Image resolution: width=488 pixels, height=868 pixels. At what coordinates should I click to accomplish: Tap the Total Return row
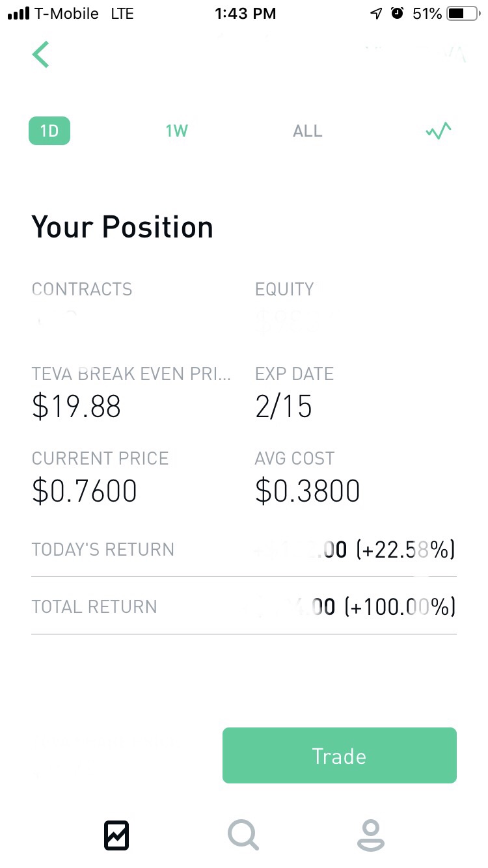[x=243, y=606]
